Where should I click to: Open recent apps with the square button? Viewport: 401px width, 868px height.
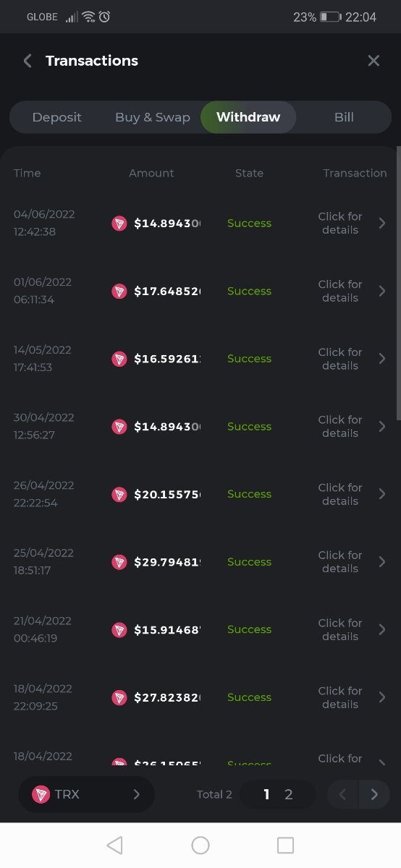tap(286, 845)
